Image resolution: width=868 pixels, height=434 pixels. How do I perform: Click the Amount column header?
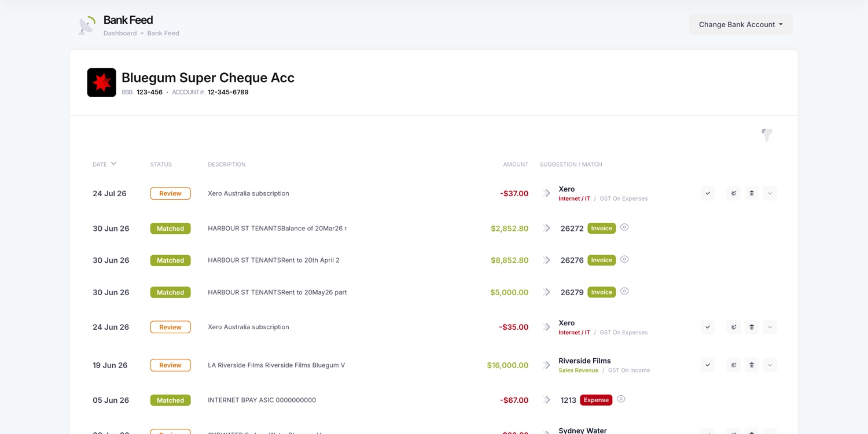point(516,164)
